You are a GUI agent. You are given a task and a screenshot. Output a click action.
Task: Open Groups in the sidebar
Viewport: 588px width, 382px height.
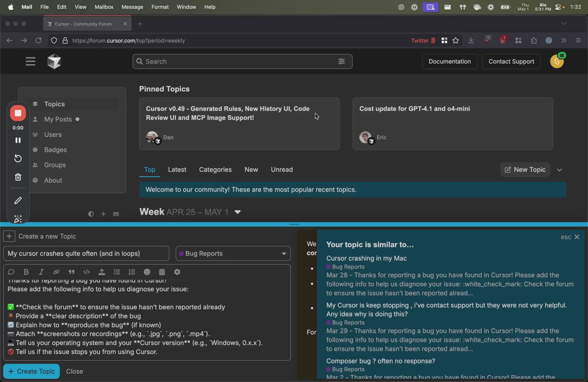(x=55, y=165)
